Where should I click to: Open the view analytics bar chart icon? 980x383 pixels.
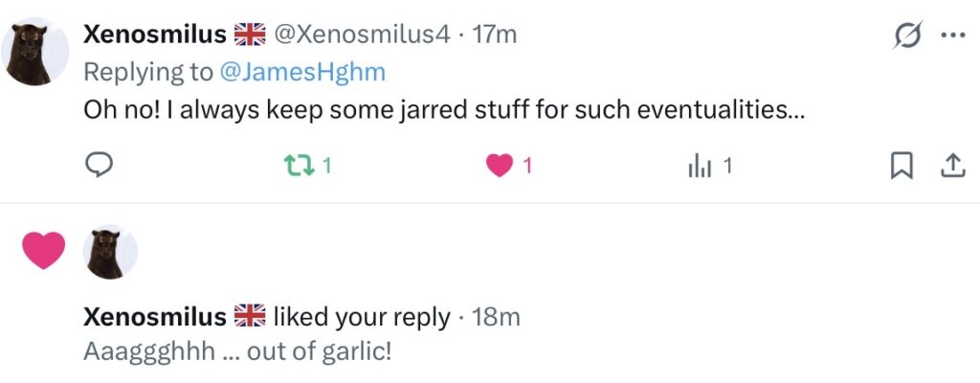[700, 167]
